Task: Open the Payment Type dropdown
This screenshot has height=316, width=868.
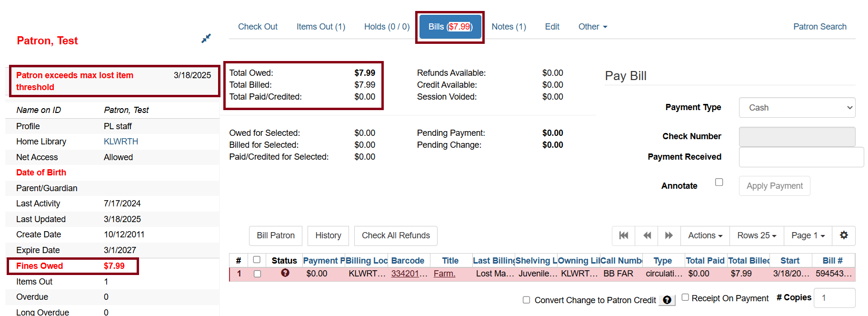Action: click(x=797, y=108)
